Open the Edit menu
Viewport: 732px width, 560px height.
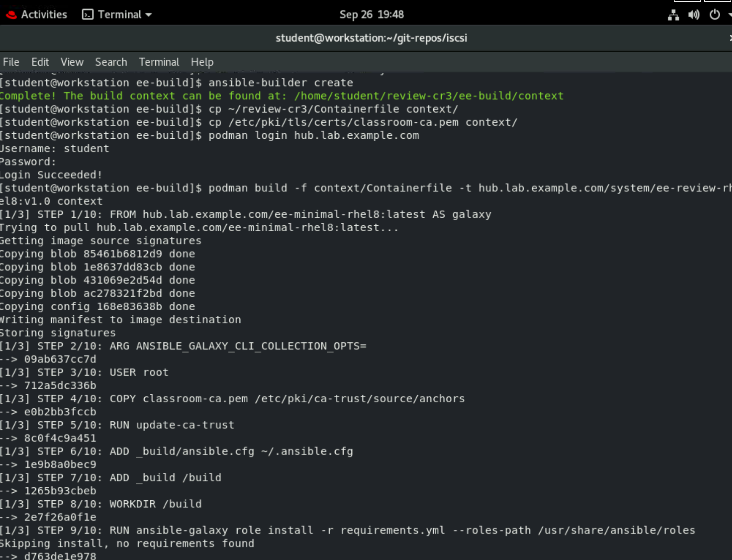pos(40,62)
